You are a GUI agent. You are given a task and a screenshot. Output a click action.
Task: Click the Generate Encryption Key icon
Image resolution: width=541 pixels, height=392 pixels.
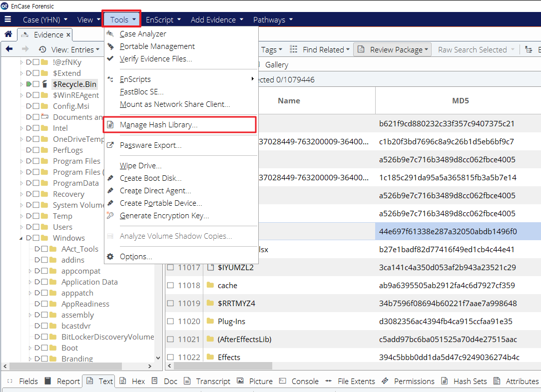pyautogui.click(x=110, y=215)
